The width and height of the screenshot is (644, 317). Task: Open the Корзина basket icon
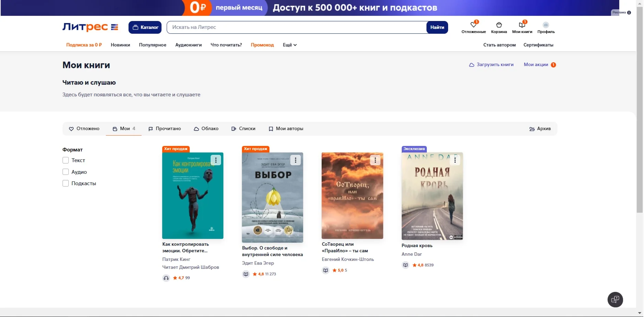(499, 25)
